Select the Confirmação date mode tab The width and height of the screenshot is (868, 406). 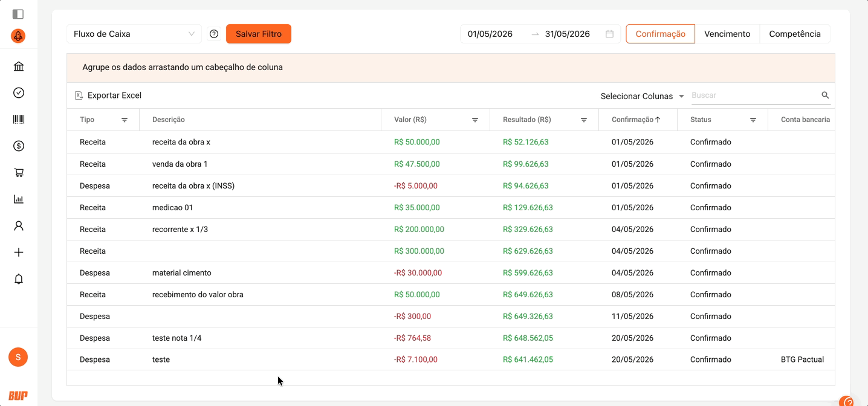click(x=660, y=34)
